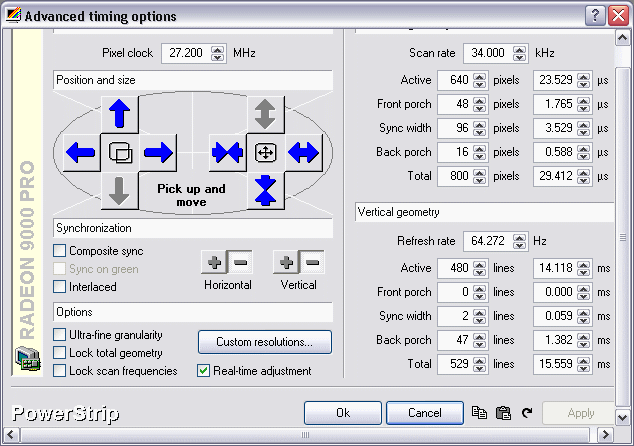Click the horizontal sync polarity plus button
634x446 pixels.
(214, 263)
